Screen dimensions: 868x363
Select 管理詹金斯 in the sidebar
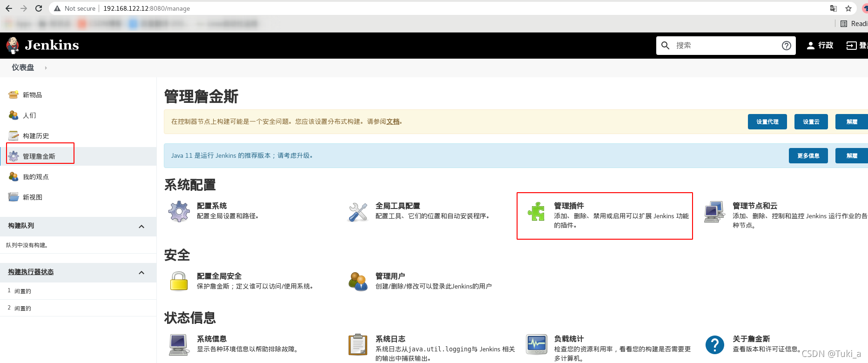click(39, 156)
